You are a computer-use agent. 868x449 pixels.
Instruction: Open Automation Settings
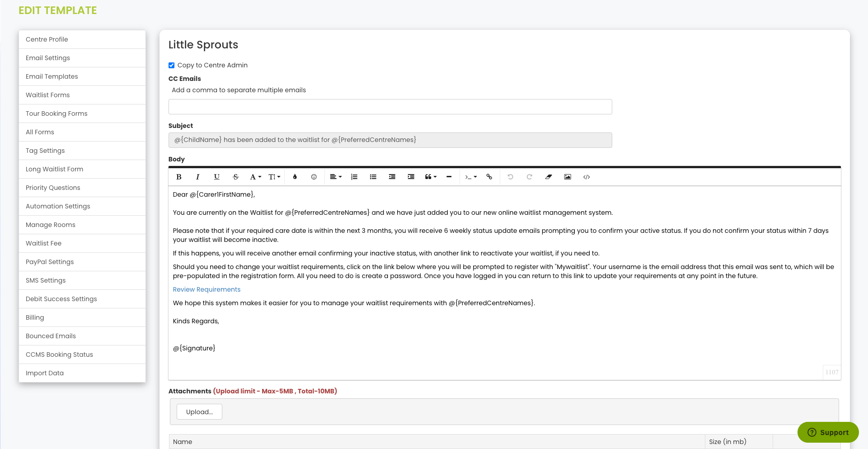(x=82, y=206)
